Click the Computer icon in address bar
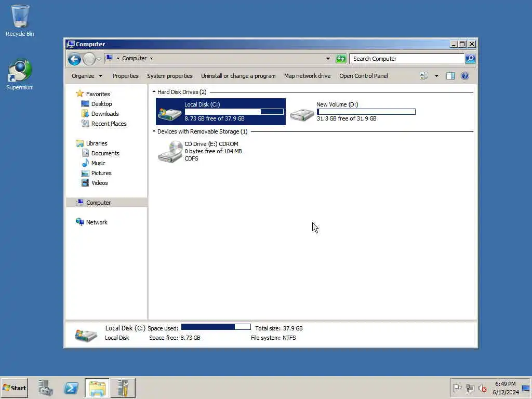The image size is (532, 399). point(109,58)
